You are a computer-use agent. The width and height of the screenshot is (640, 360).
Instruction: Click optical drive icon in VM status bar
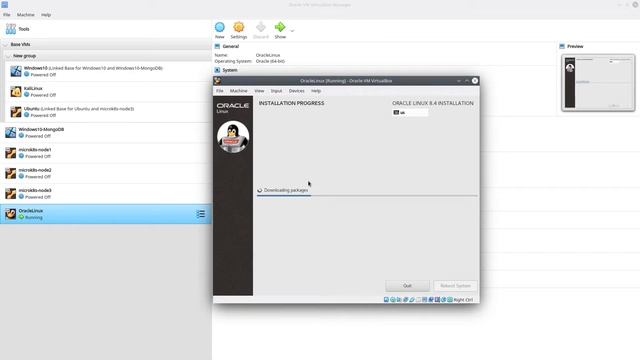393,300
